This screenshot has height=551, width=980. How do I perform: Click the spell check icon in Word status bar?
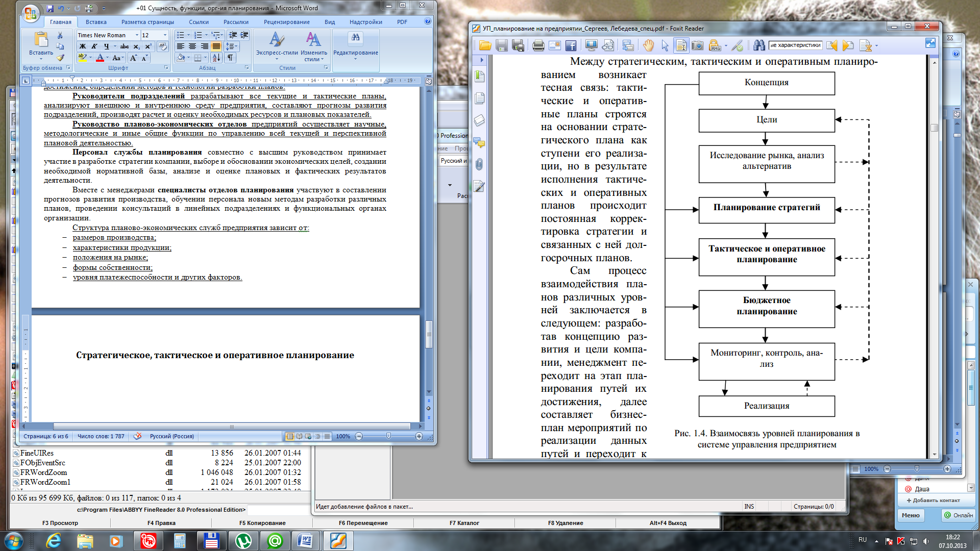point(137,436)
